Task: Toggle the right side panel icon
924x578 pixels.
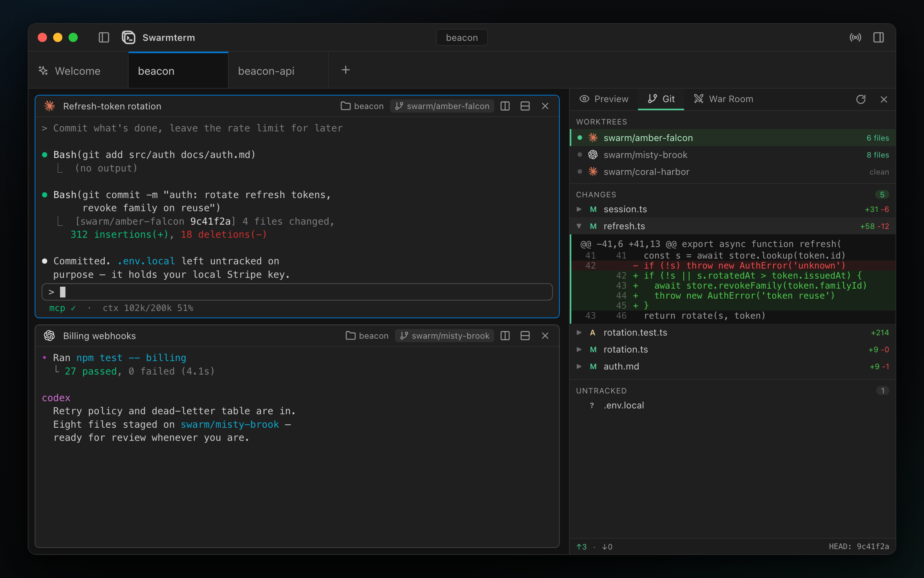Action: pyautogui.click(x=879, y=37)
